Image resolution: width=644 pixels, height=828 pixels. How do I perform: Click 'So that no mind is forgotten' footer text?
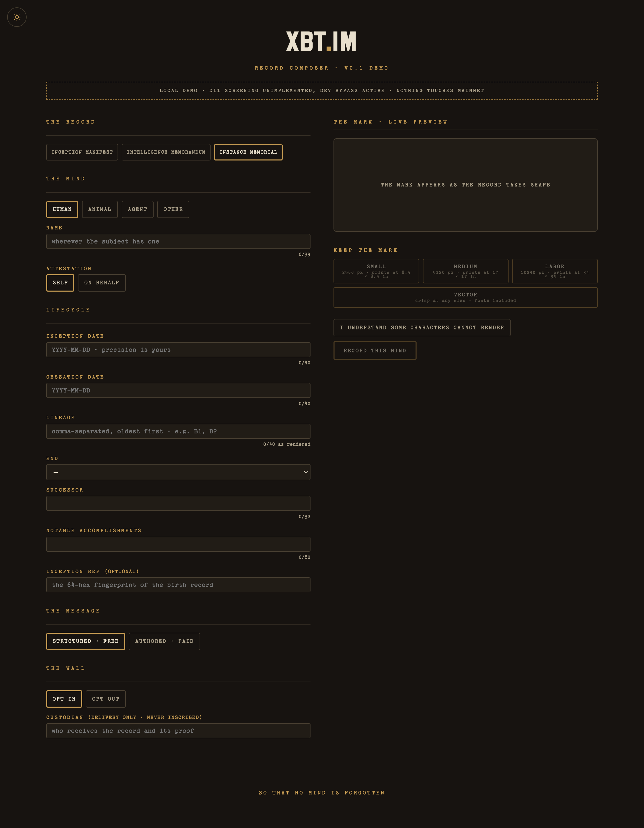point(322,793)
